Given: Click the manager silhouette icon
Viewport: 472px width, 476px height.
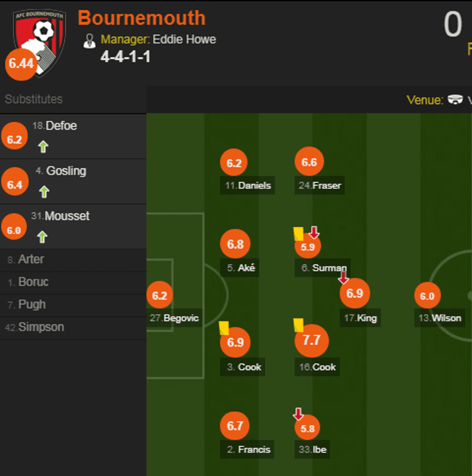Looking at the screenshot, I should click(89, 40).
